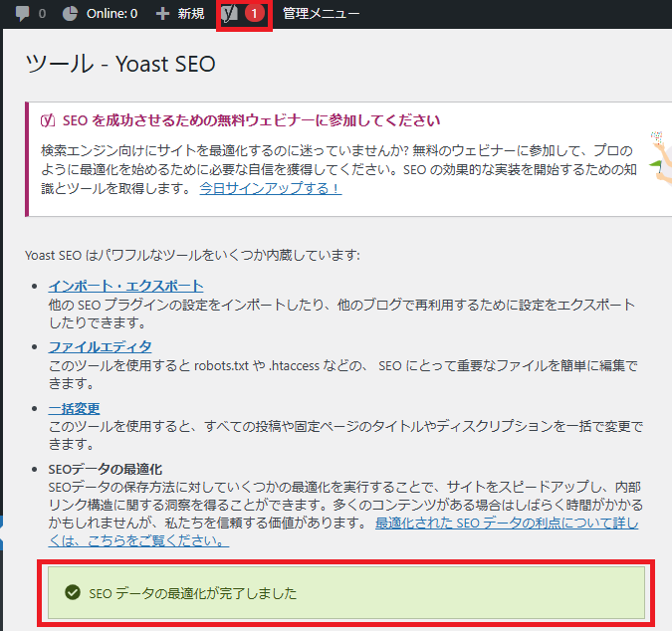Open the 管理メニュー admin bar menu

coord(321,14)
